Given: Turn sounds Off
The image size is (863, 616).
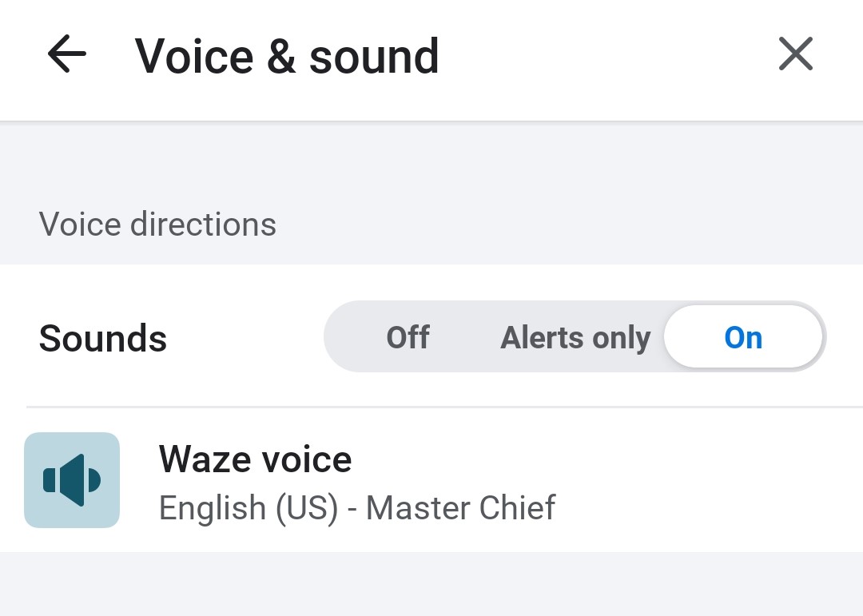Looking at the screenshot, I should coord(408,337).
